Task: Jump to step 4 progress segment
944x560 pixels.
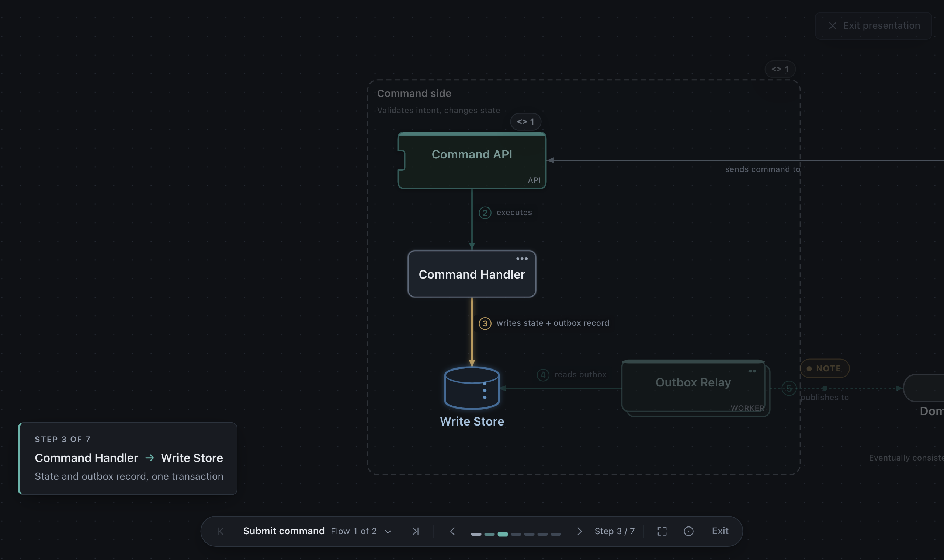Action: [x=516, y=534]
